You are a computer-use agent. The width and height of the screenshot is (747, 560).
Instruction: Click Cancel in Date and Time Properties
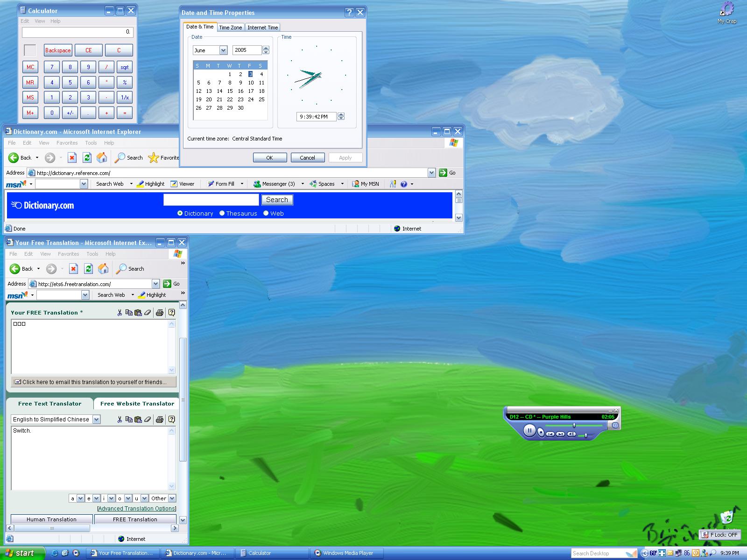[x=308, y=158]
